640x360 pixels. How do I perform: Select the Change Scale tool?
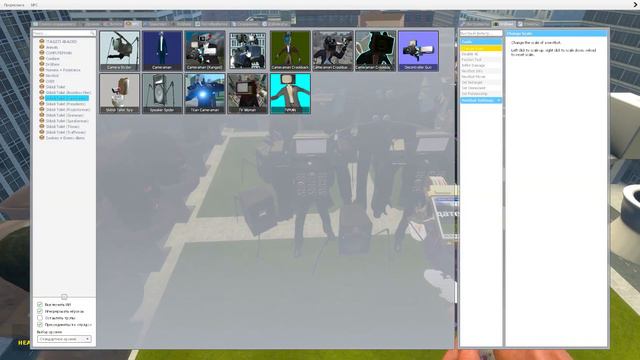point(481,49)
